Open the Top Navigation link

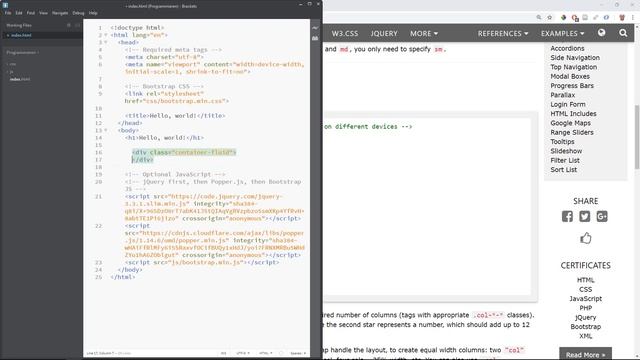click(x=573, y=67)
